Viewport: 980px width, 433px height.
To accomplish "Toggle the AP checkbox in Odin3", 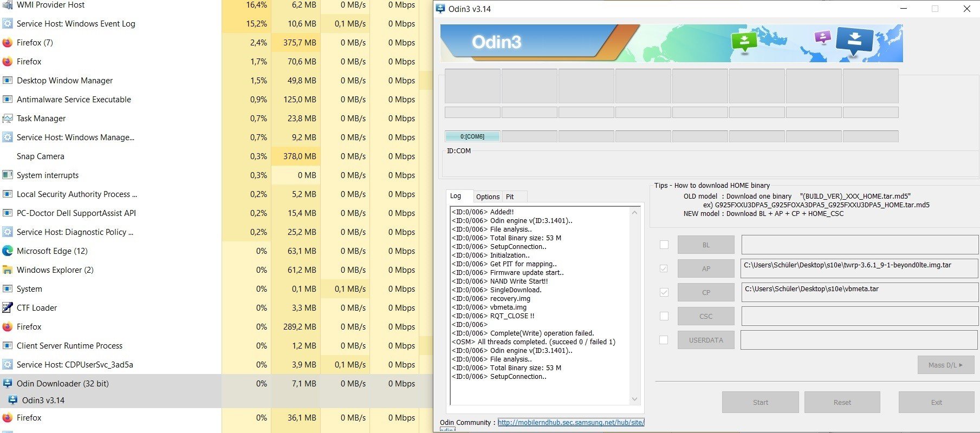I will [664, 268].
